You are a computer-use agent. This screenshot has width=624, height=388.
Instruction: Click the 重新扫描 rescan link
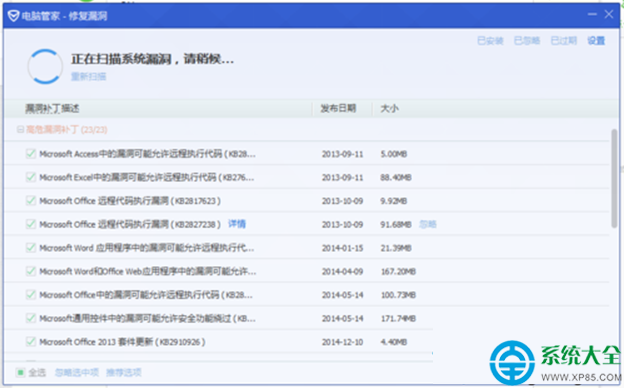pos(88,76)
